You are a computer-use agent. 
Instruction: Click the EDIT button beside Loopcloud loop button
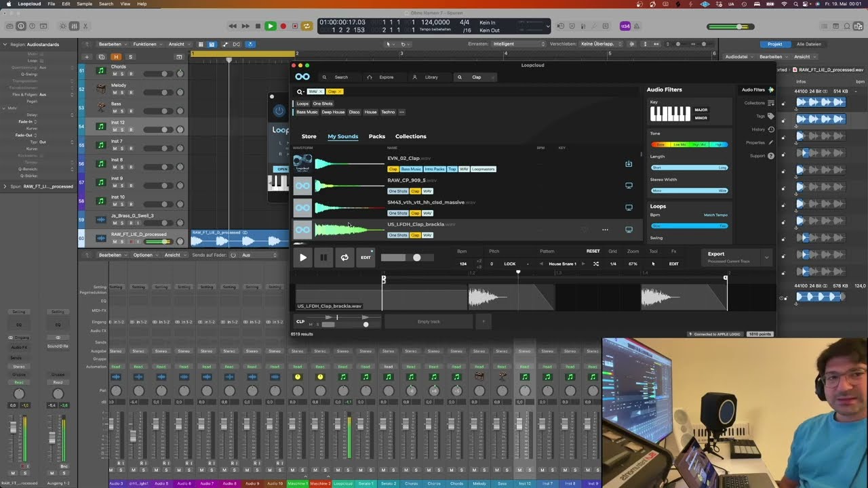(x=366, y=258)
